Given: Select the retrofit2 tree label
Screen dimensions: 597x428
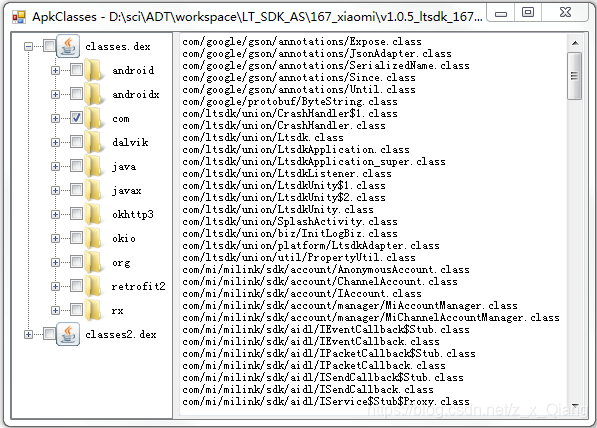Looking at the screenshot, I should 139,286.
